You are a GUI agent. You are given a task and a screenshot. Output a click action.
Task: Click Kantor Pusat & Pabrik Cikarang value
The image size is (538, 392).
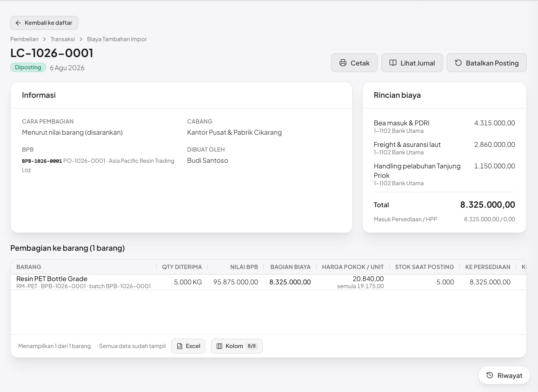coord(234,132)
